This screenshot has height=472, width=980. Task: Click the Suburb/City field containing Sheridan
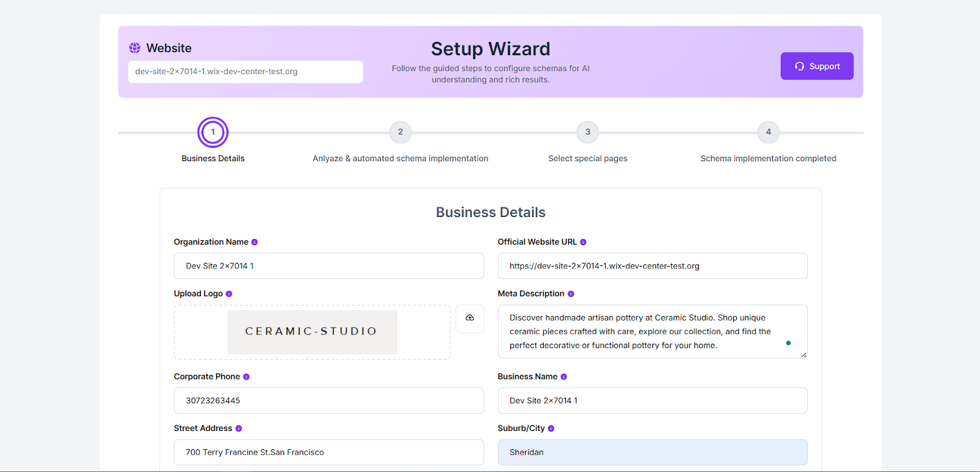coord(652,452)
